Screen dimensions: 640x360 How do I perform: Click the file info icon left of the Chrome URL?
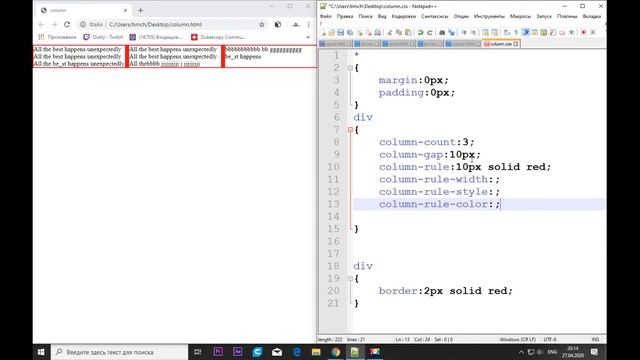pyautogui.click(x=83, y=24)
